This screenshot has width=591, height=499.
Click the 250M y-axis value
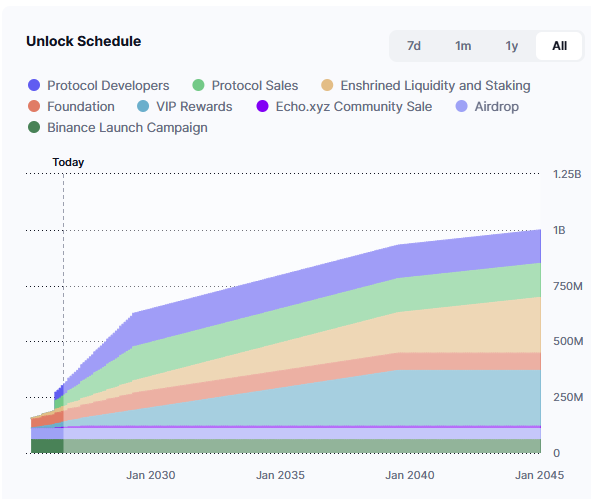(568, 398)
